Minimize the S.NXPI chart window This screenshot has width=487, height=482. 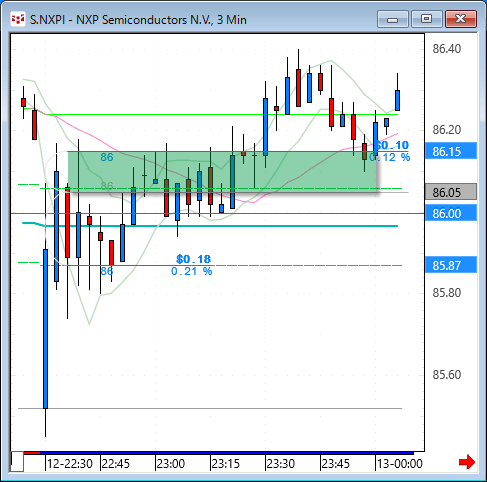[x=393, y=19]
